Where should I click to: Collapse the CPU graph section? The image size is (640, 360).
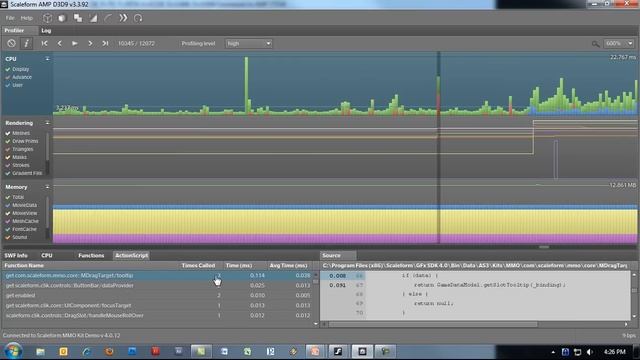pyautogui.click(x=47, y=59)
